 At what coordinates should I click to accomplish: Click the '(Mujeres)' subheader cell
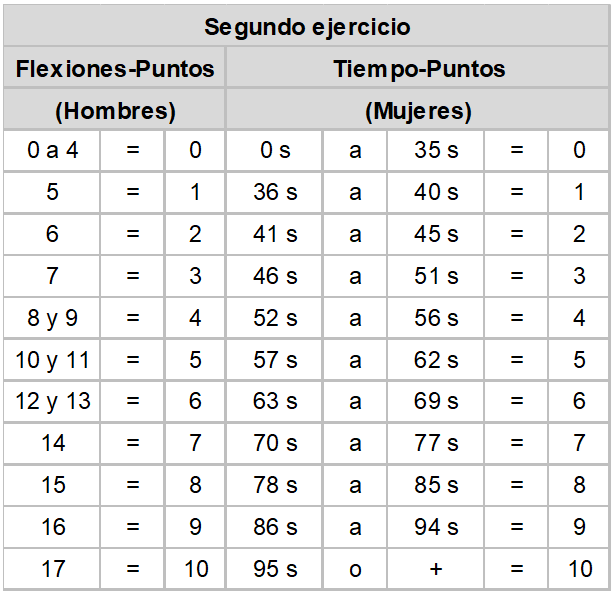418,110
